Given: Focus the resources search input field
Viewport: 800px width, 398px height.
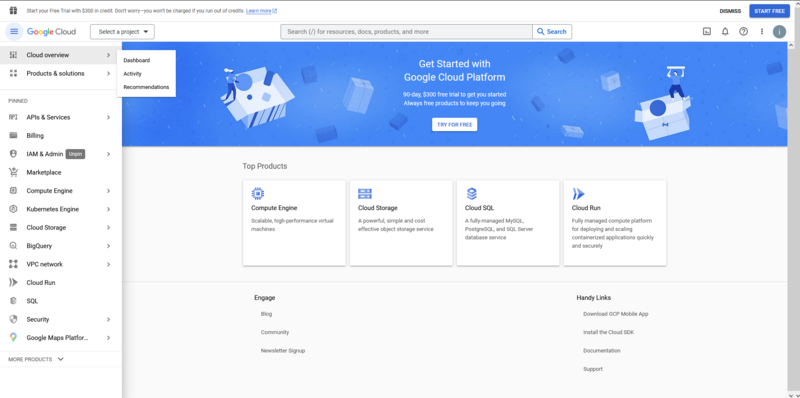Looking at the screenshot, I should pyautogui.click(x=407, y=32).
